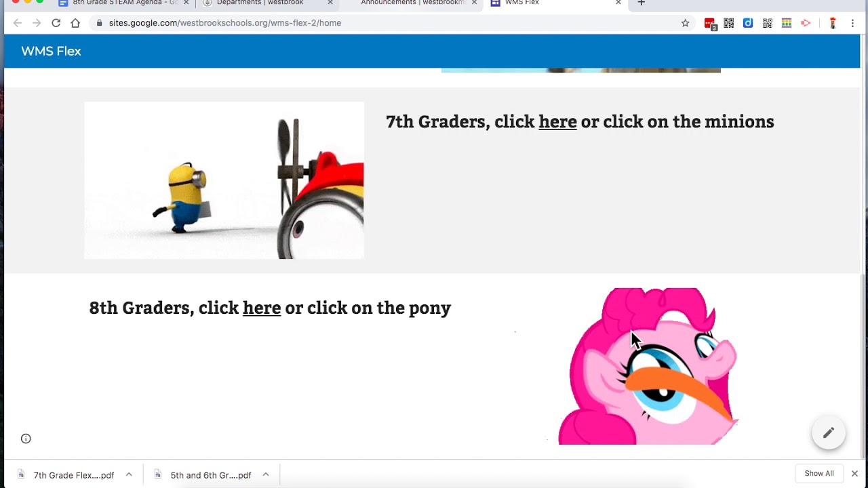The image size is (868, 488).
Task: Click 'here' link for 8th Graders
Action: pyautogui.click(x=262, y=308)
